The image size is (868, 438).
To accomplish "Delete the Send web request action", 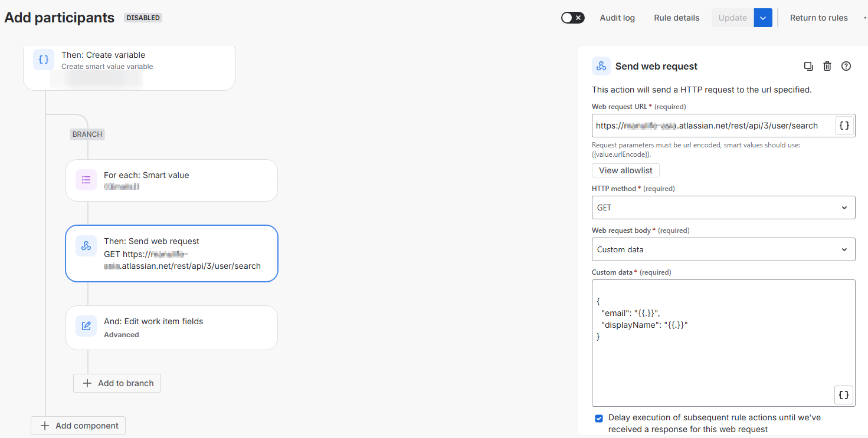I will pos(827,66).
